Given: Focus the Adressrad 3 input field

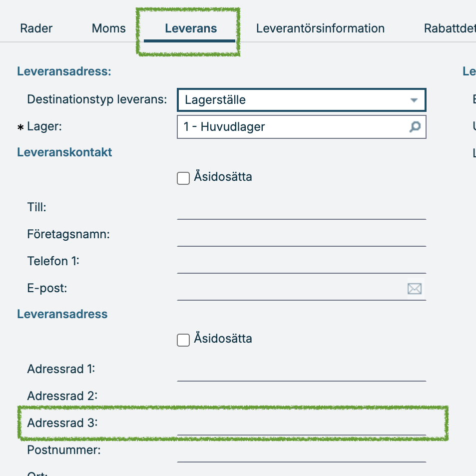Looking at the screenshot, I should (x=302, y=424).
